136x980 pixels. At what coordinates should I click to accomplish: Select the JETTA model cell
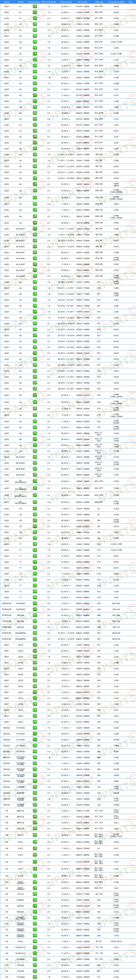click(x=21, y=894)
